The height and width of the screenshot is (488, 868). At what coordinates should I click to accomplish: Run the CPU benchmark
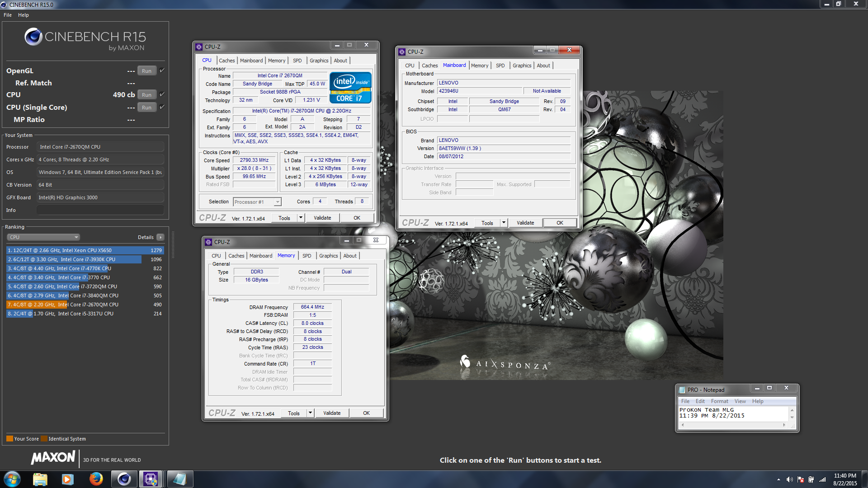(146, 95)
